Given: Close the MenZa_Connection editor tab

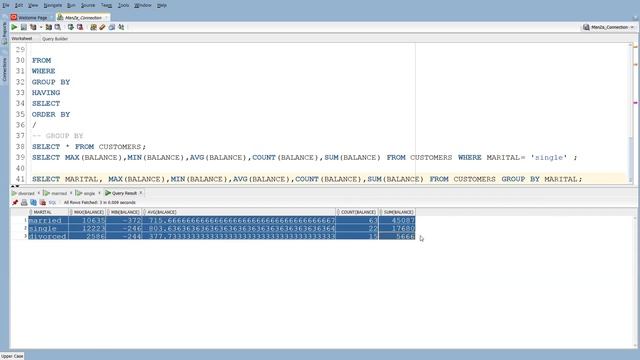Looking at the screenshot, I should pos(106,18).
